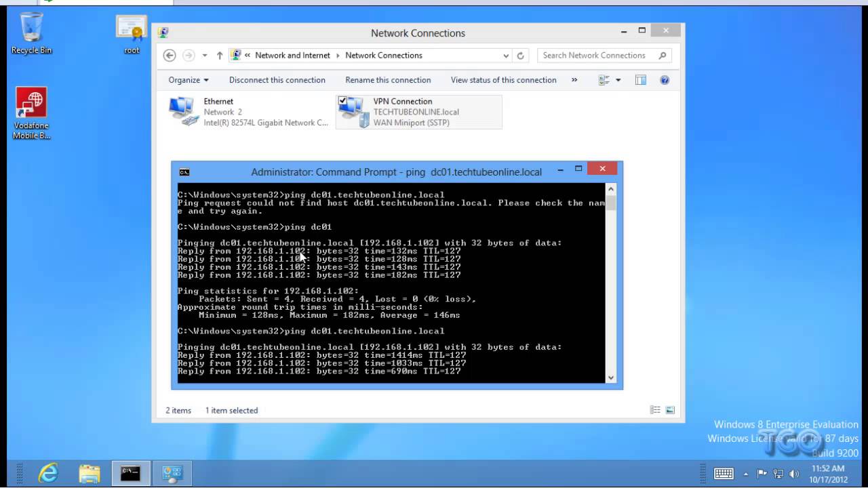Click the network tray icon
The width and height of the screenshot is (868, 488).
tap(778, 474)
